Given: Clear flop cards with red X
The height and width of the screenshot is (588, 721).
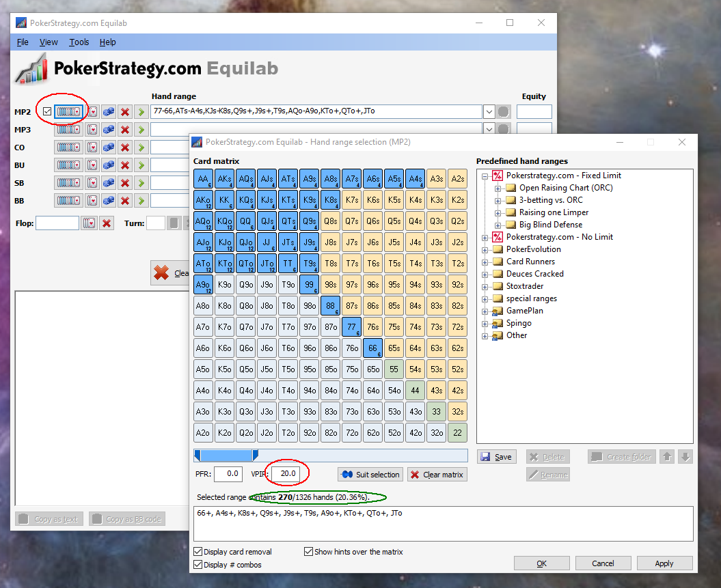Looking at the screenshot, I should [x=107, y=223].
